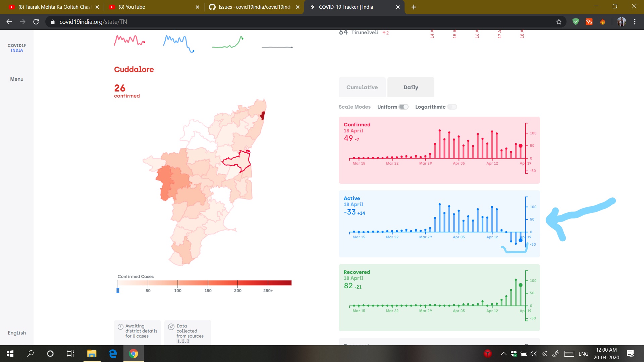The width and height of the screenshot is (644, 362).
Task: Click the COVID19 INDIA home logo
Action: [x=17, y=48]
